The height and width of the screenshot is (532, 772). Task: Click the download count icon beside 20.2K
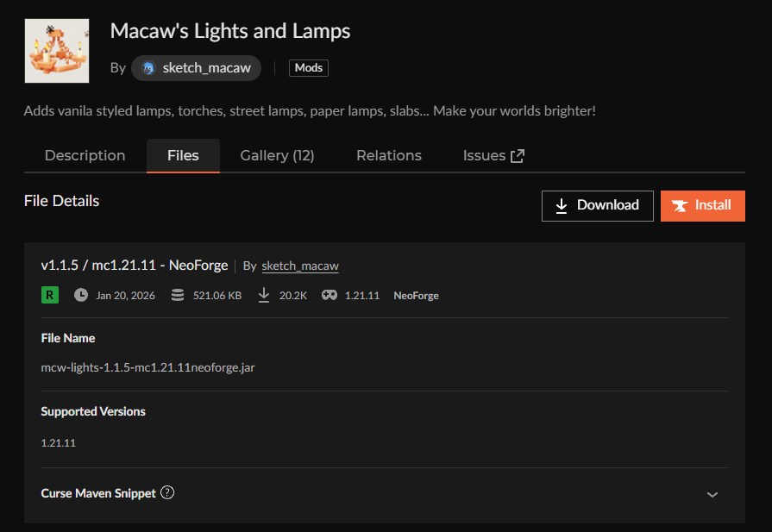point(264,294)
